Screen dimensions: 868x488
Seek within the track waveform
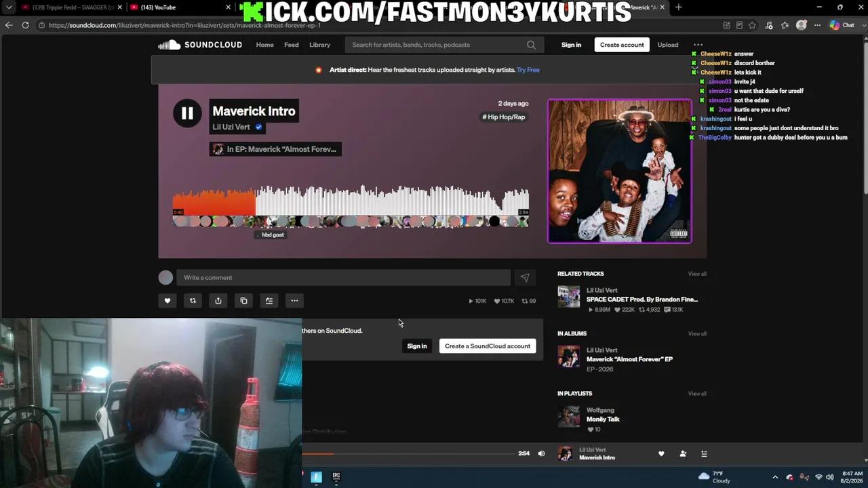[351, 203]
